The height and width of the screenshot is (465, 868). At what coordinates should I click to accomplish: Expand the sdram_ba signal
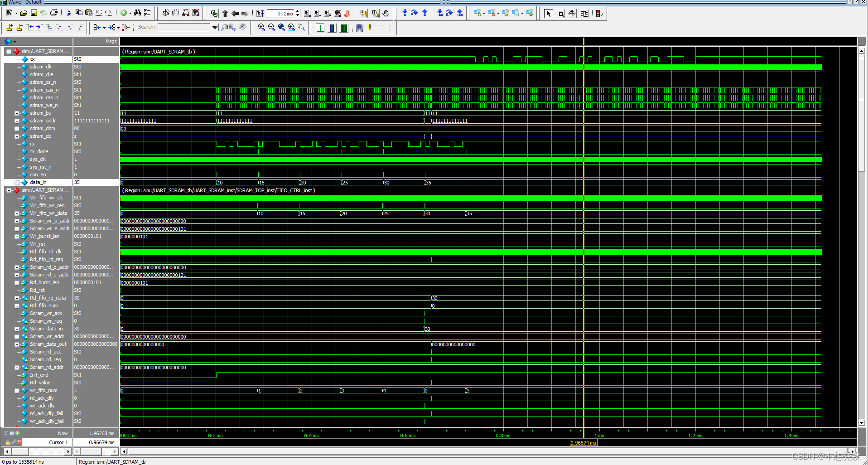tap(17, 113)
